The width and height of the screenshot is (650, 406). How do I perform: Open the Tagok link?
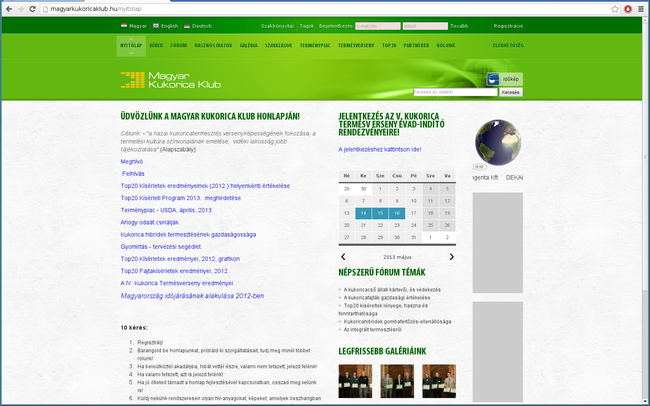coord(306,26)
